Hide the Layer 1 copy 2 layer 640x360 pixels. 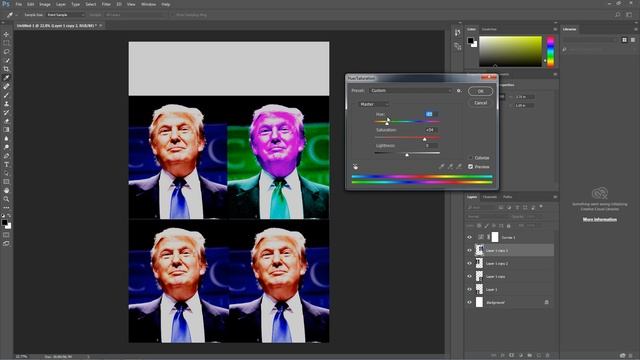[469, 263]
